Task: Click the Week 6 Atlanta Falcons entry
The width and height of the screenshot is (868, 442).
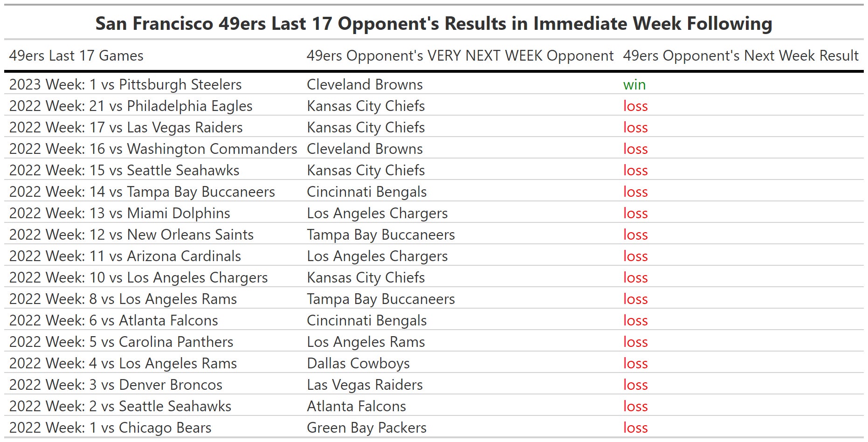Action: click(x=114, y=321)
